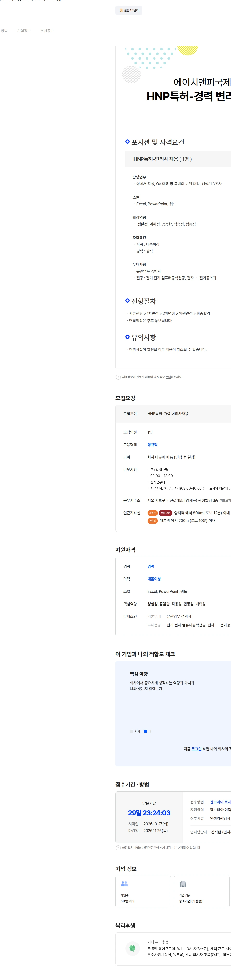The image size is (231, 980).
Task: Click the 접수기간 · 방법 heading
Action: [132, 784]
